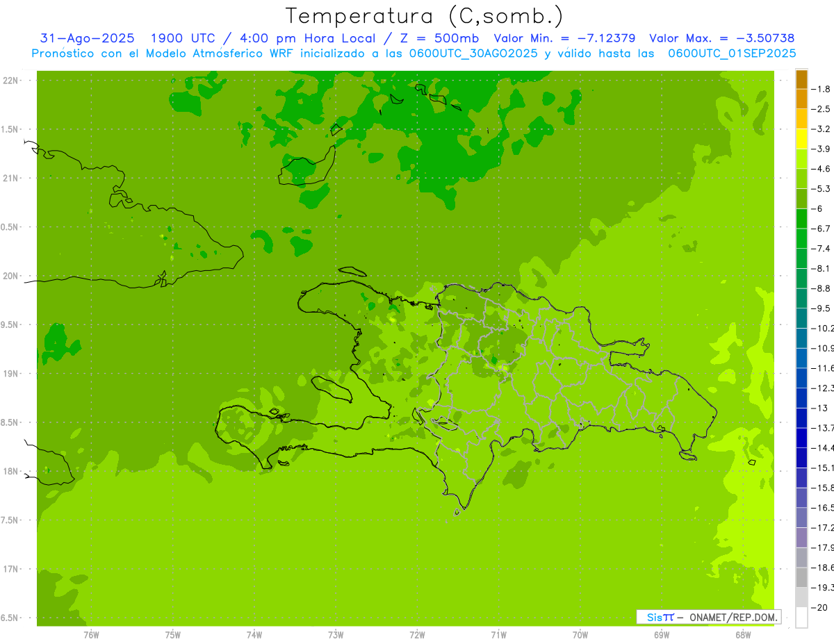Click the '-3.9' colorbar value
Screen dimensions: 834x644
tap(822, 149)
